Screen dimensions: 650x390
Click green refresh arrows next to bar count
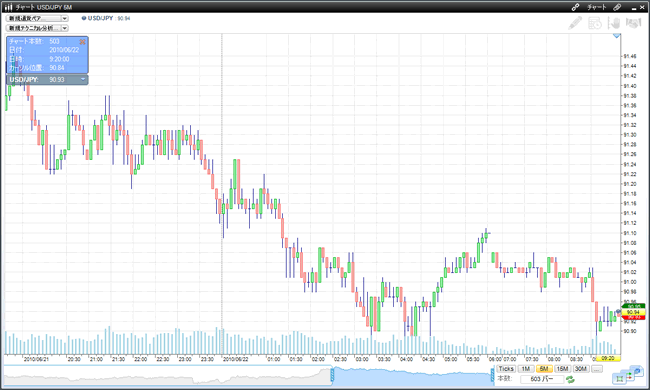[570, 379]
